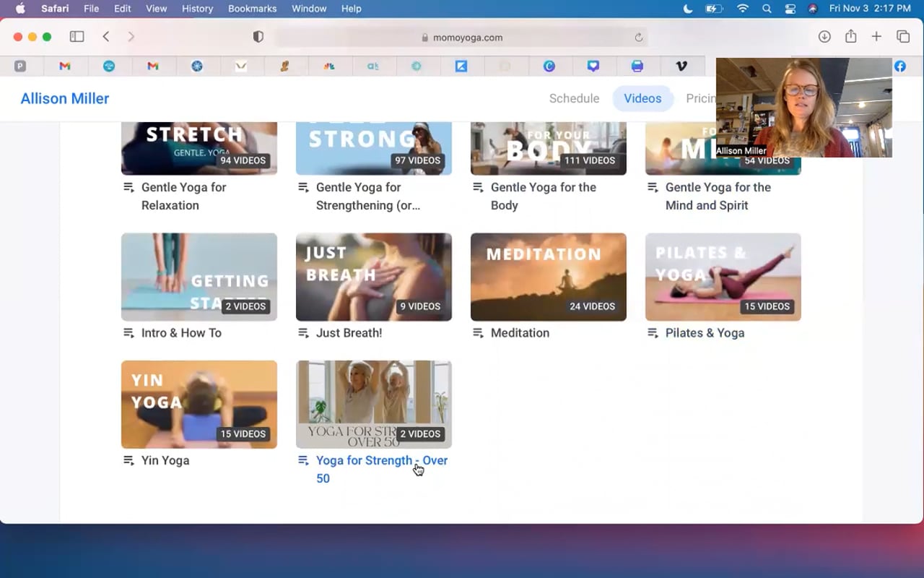Open the Spotlight search magnifier icon
The width and height of the screenshot is (924, 578).
(767, 9)
